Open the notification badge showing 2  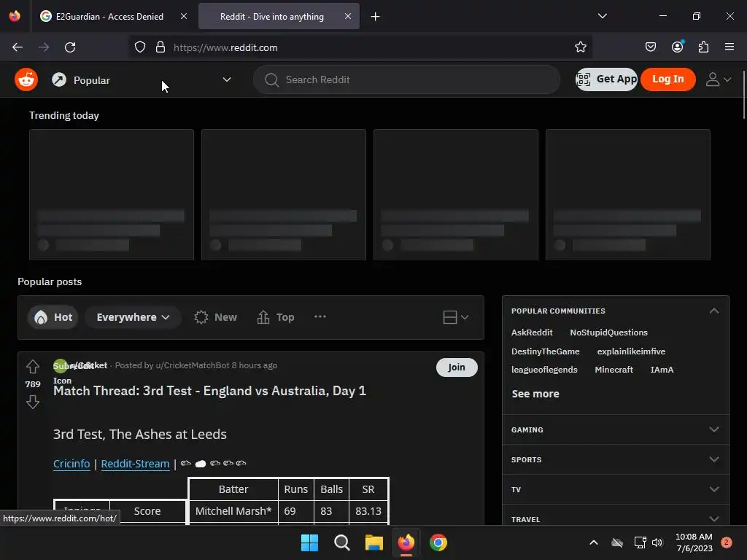(726, 542)
